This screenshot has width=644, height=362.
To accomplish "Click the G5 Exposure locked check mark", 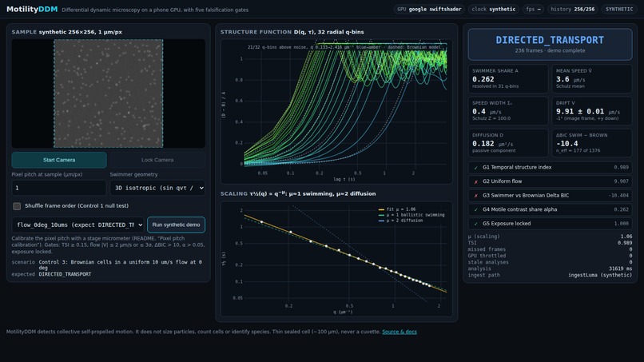I will coord(475,224).
